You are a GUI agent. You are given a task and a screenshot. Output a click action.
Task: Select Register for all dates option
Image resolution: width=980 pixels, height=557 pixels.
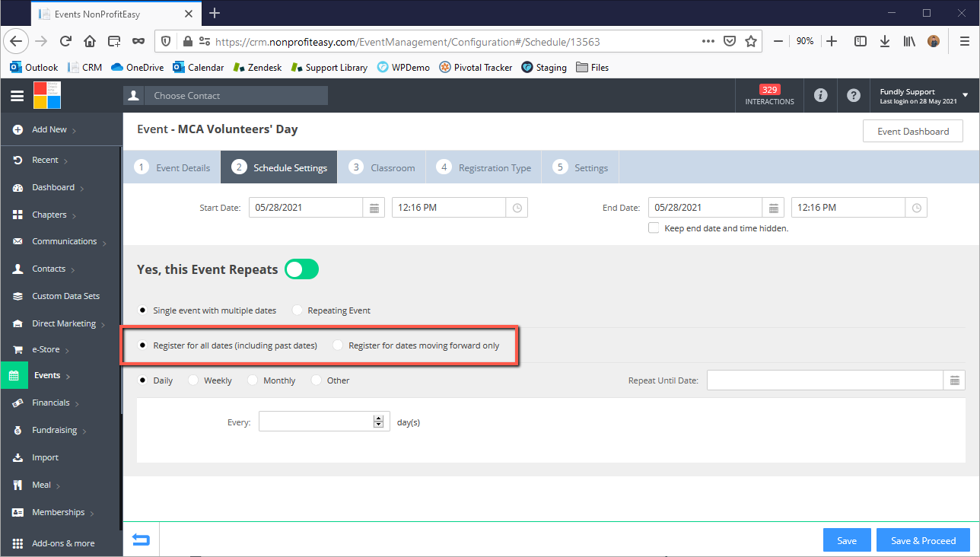tap(142, 345)
